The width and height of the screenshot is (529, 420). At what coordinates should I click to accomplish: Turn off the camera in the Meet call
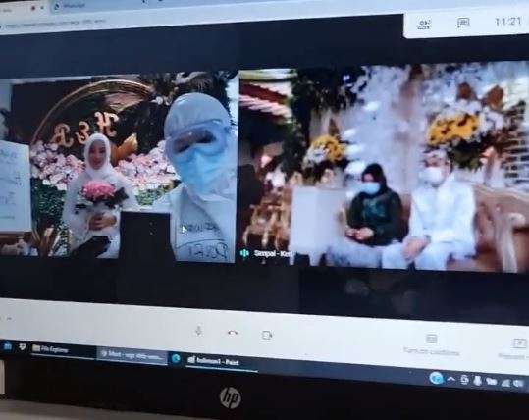pos(267,335)
